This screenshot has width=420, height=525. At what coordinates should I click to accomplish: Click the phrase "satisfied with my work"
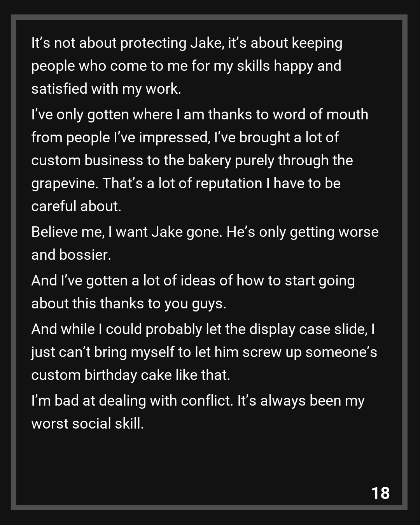coord(105,89)
